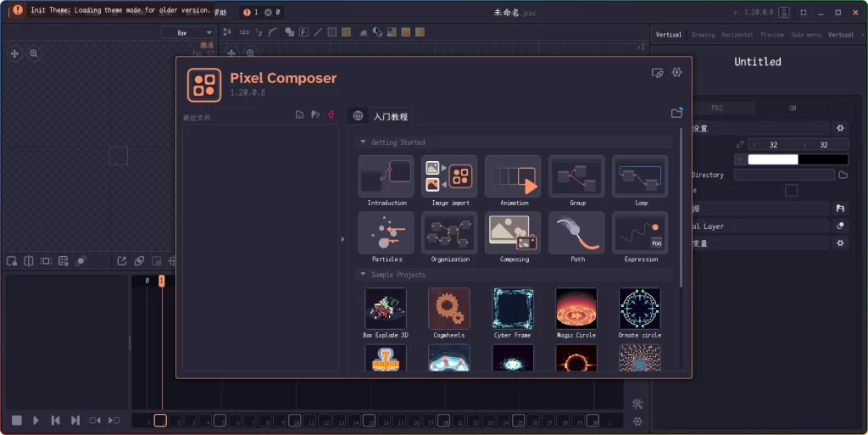Click the globe icon beside 入门教程 tab

[359, 115]
